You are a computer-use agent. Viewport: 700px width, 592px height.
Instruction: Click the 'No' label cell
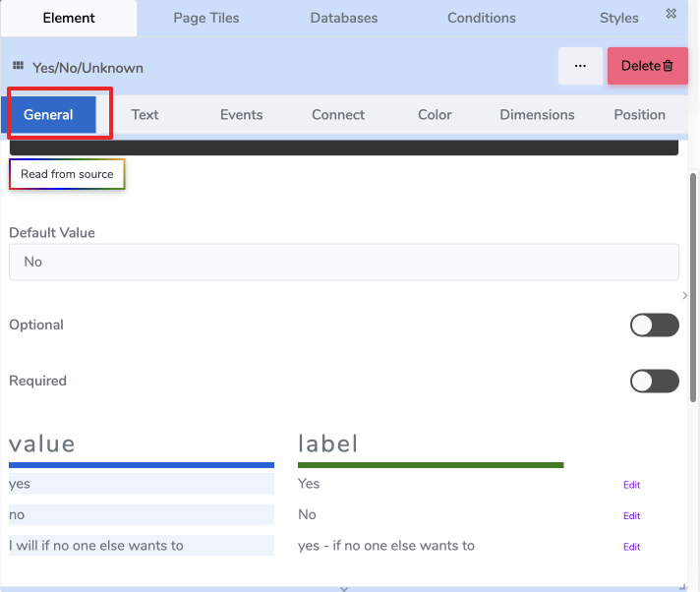tap(307, 514)
